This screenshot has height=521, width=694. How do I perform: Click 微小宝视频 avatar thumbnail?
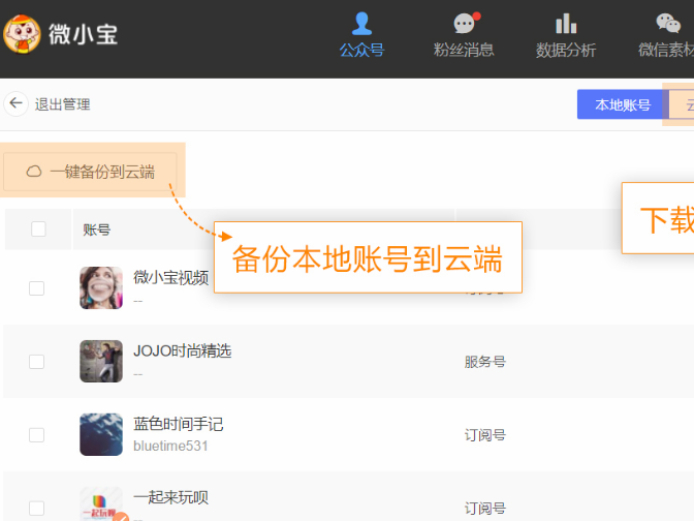click(x=101, y=288)
